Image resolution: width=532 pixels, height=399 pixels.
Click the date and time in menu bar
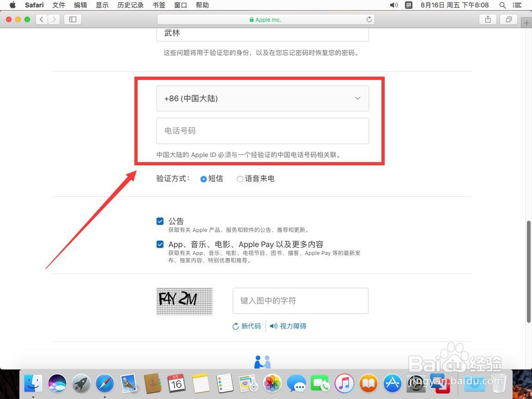pyautogui.click(x=455, y=5)
